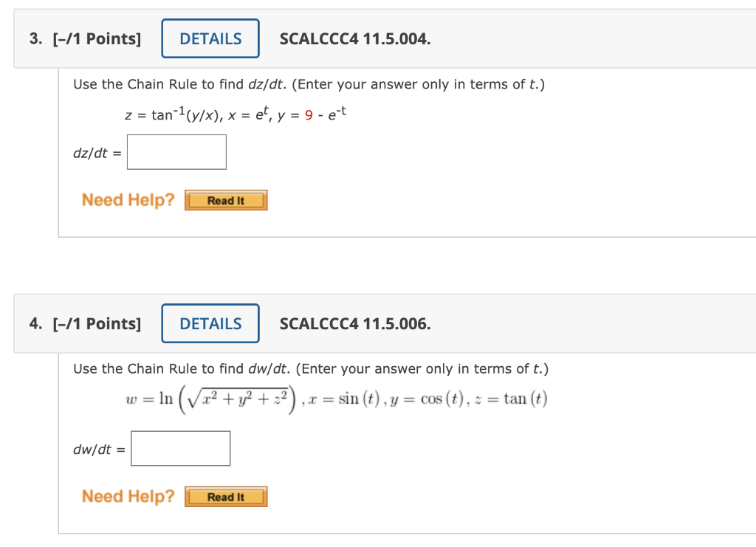The width and height of the screenshot is (756, 547).
Task: Click the question number 3 heading
Action: (34, 38)
